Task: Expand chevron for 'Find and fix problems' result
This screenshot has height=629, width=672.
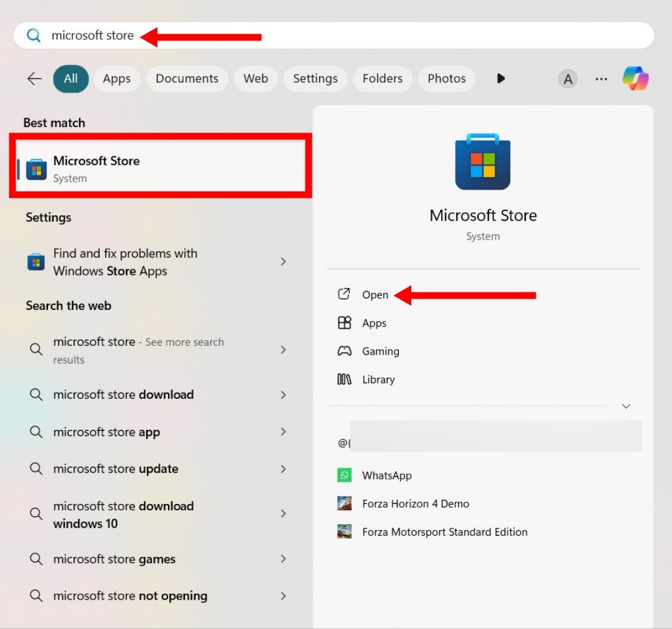Action: pos(283,261)
